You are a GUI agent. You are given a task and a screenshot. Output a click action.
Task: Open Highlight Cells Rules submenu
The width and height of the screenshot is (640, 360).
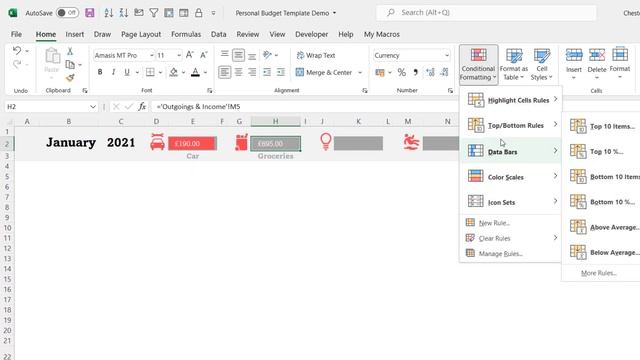[512, 100]
